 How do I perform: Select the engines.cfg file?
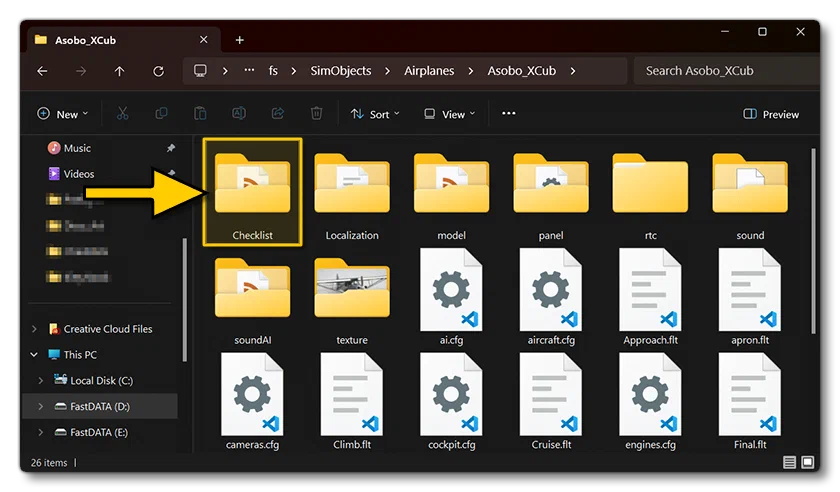point(650,401)
